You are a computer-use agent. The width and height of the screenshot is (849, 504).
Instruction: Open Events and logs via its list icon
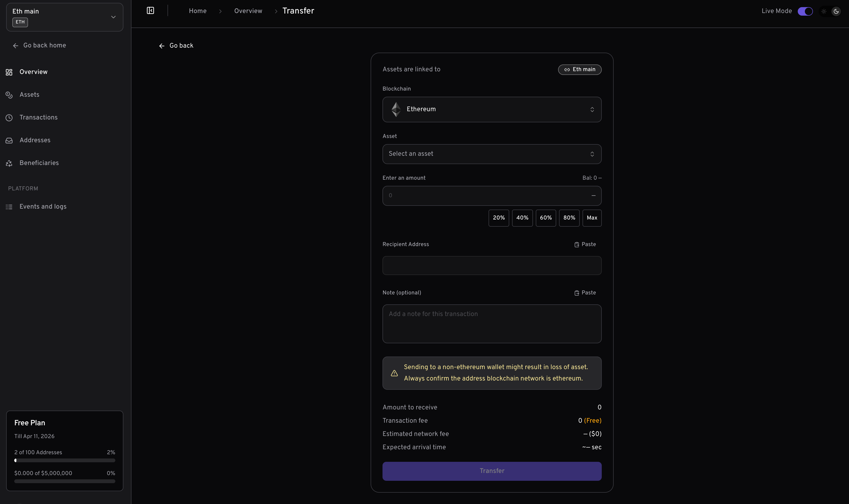click(9, 206)
